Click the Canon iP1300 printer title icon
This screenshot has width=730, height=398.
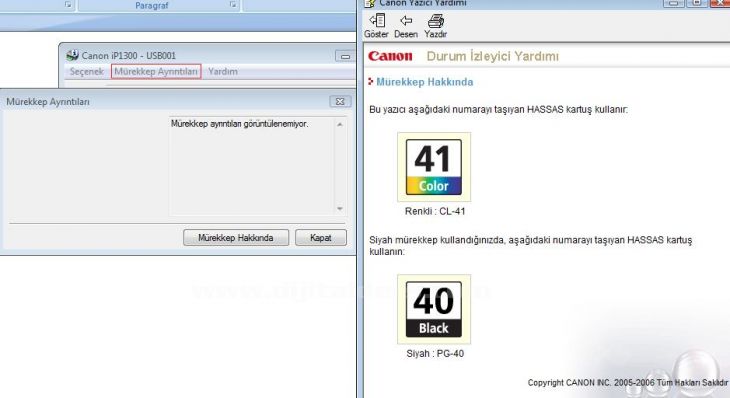click(72, 55)
